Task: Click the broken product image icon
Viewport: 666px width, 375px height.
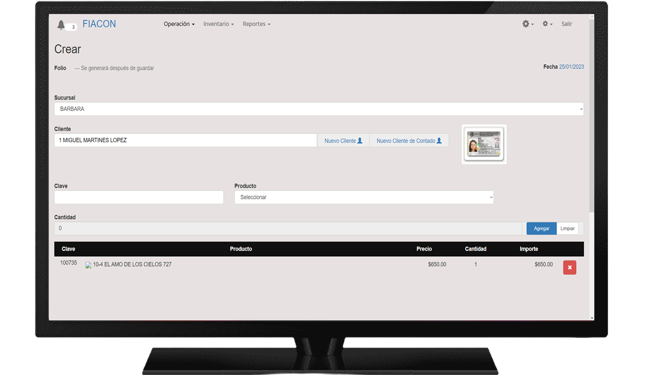Action: pos(88,265)
